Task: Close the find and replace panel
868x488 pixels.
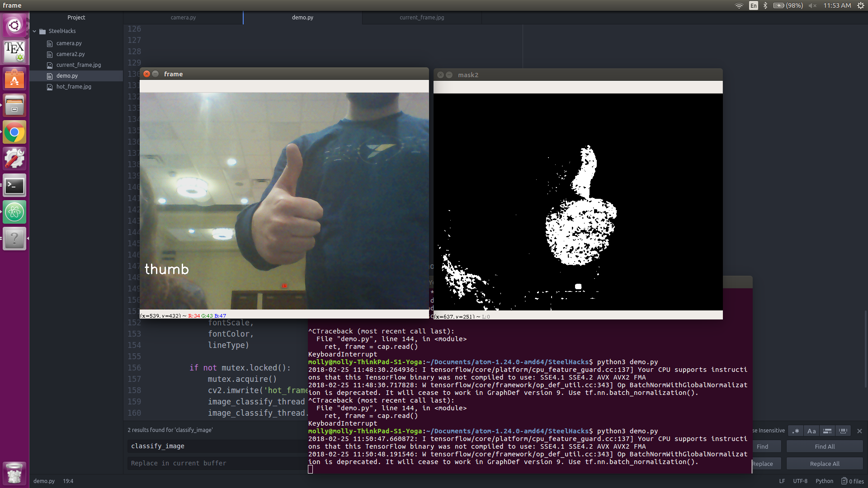Action: click(859, 431)
